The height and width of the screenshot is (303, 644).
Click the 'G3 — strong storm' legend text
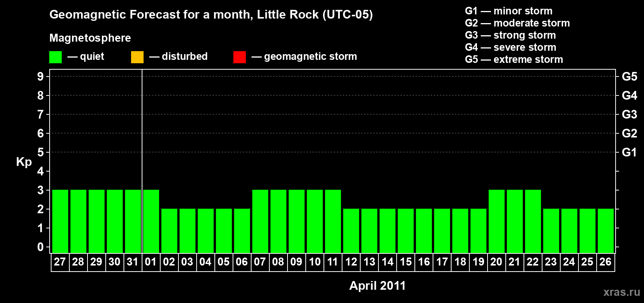pos(510,35)
